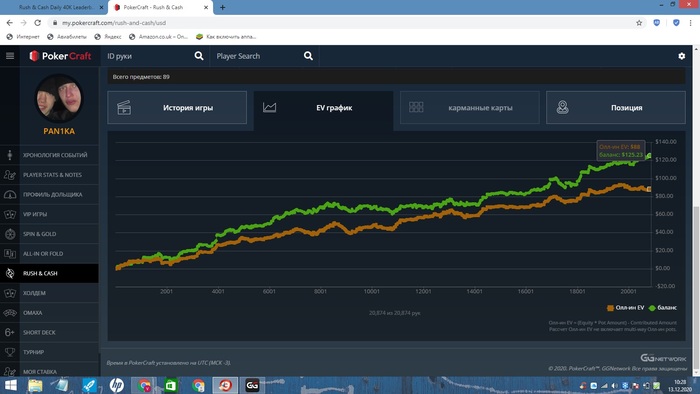Click the Spin & Gold wheel icon
The height and width of the screenshot is (394, 700).
pos(10,234)
